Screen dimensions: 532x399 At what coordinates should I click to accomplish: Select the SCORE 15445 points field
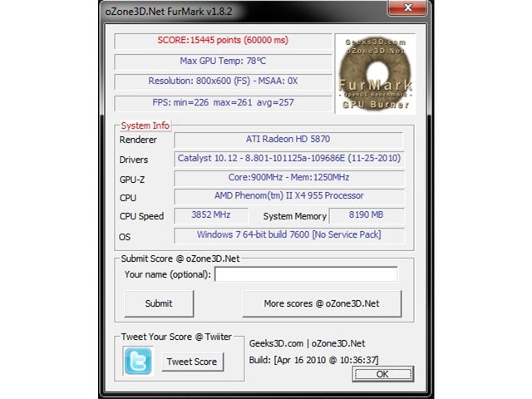pyautogui.click(x=223, y=41)
